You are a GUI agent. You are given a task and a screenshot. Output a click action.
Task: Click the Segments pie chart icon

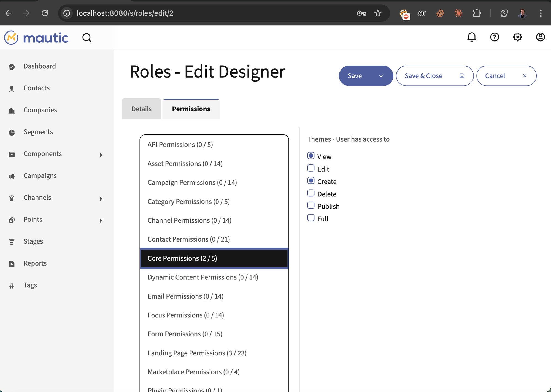click(x=12, y=133)
